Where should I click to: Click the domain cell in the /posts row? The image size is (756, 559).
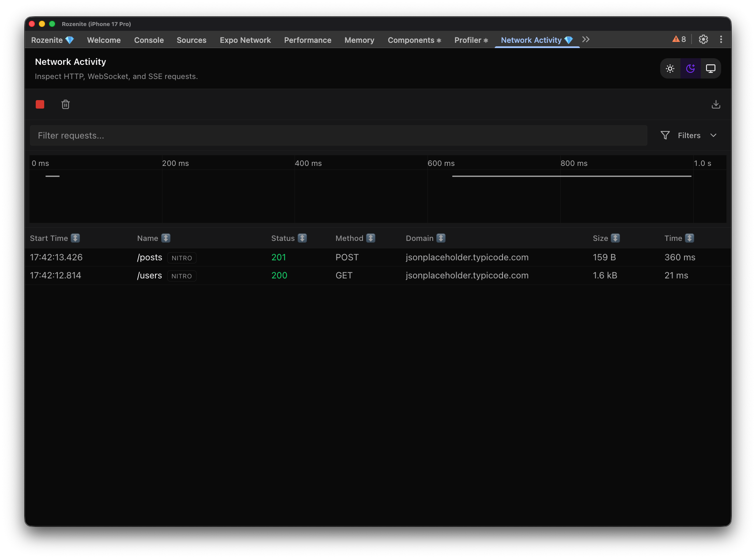[x=467, y=257]
